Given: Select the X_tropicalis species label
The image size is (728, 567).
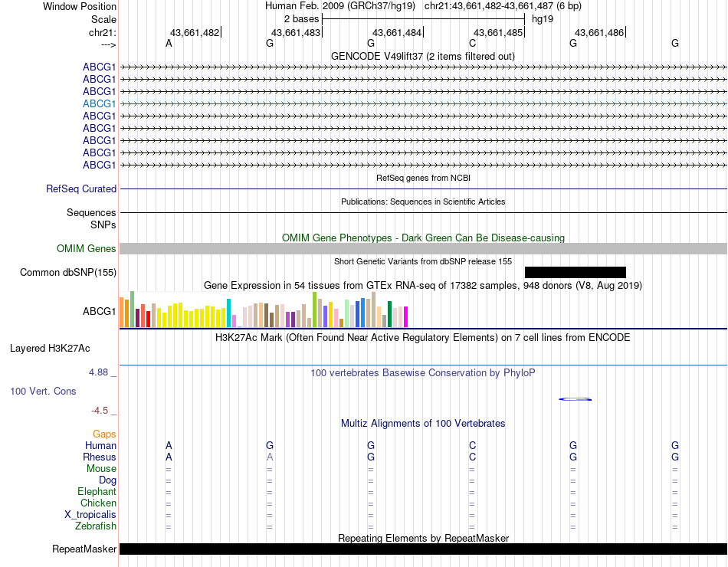Looking at the screenshot, I should (x=90, y=515).
